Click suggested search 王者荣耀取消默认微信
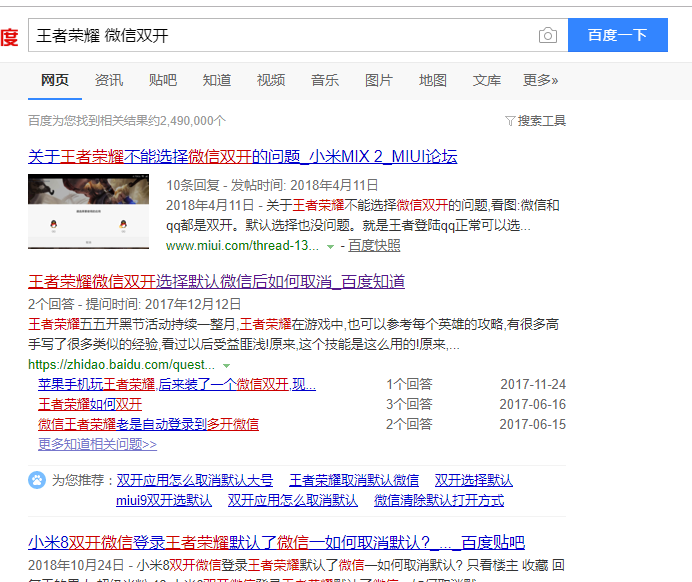Screen dimensions: 692x582 (354, 480)
